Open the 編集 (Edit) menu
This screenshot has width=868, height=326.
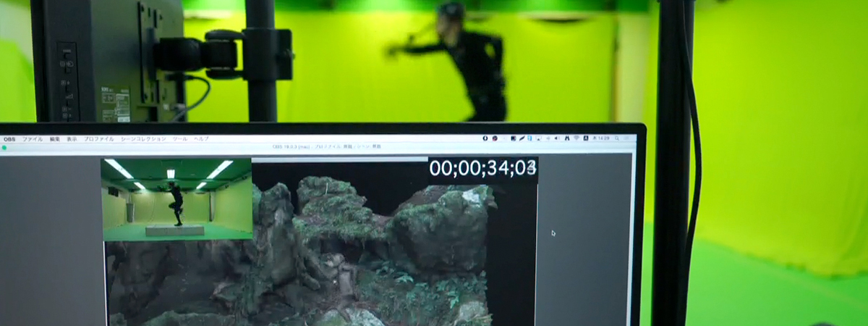[55, 138]
